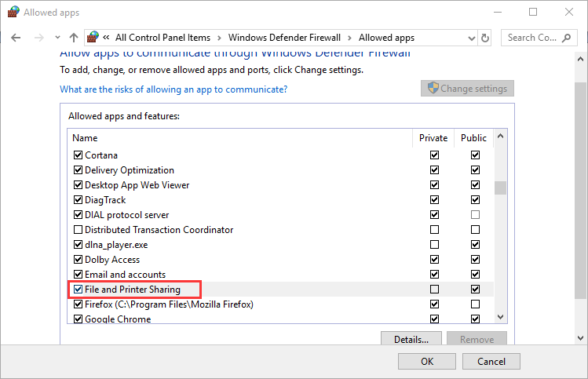The image size is (588, 379).
Task: Enable Public for DIAL protocol server
Action: click(475, 214)
